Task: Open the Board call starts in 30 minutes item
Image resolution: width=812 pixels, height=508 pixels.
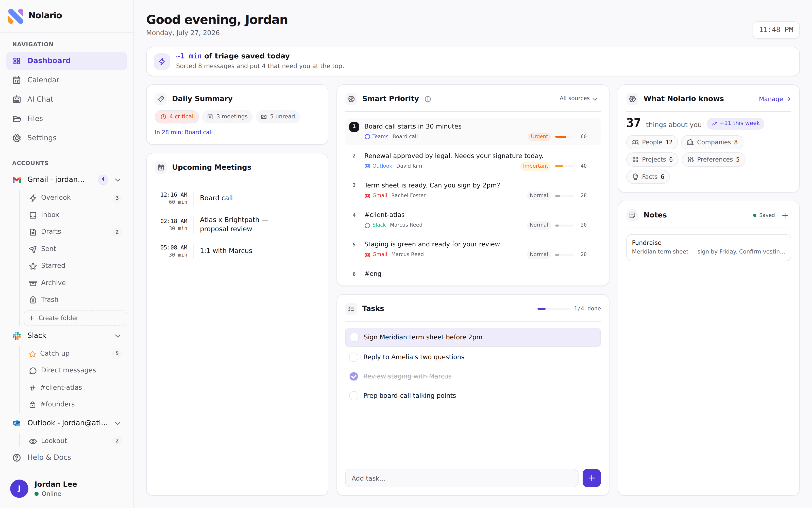Action: click(x=473, y=131)
